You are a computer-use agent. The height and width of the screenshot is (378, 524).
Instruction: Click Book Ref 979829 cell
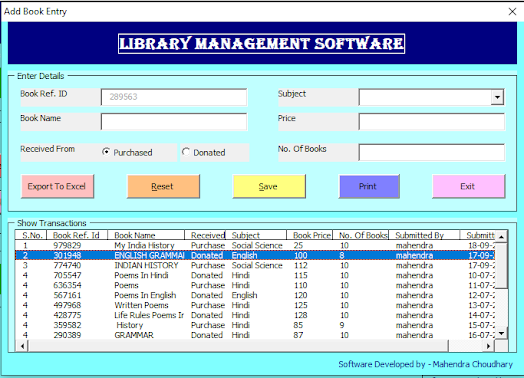(x=67, y=245)
